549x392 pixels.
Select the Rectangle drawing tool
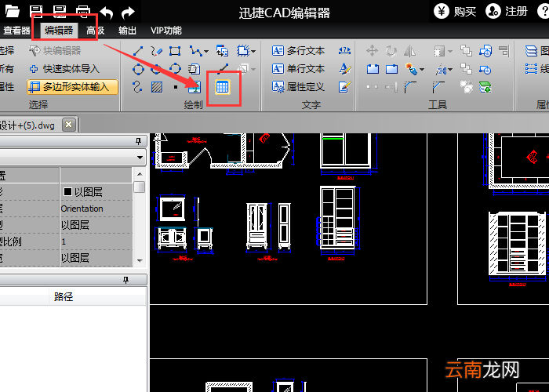[175, 51]
